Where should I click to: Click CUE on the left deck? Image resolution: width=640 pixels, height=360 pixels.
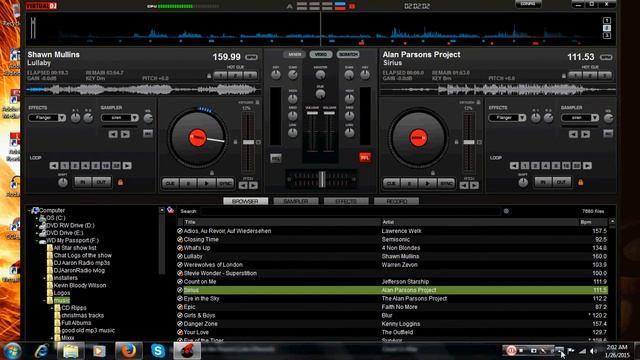[170, 184]
